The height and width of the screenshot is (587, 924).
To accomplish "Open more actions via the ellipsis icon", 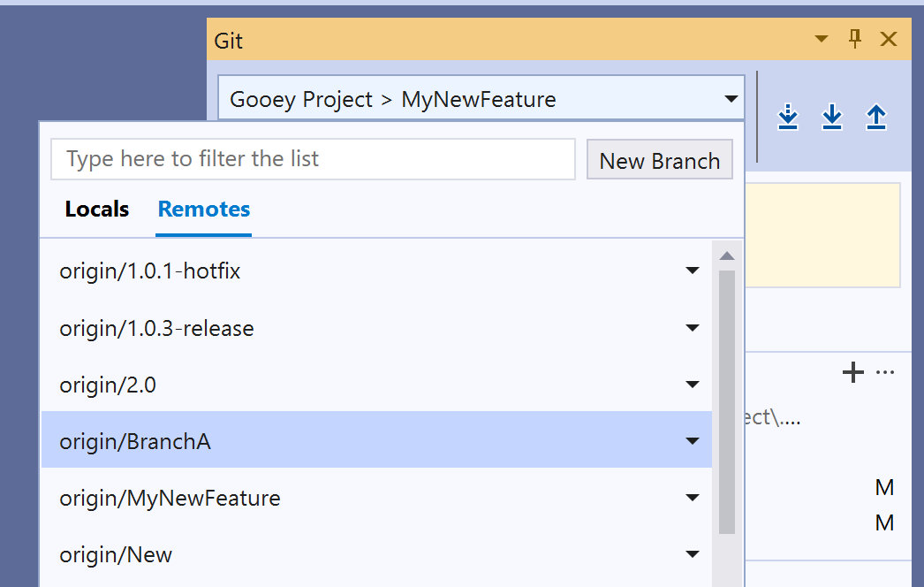I will [883, 372].
